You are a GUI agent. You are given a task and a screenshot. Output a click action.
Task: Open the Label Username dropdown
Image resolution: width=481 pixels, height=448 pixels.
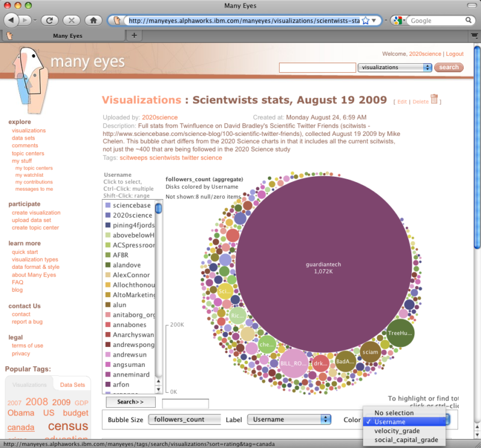click(x=289, y=420)
